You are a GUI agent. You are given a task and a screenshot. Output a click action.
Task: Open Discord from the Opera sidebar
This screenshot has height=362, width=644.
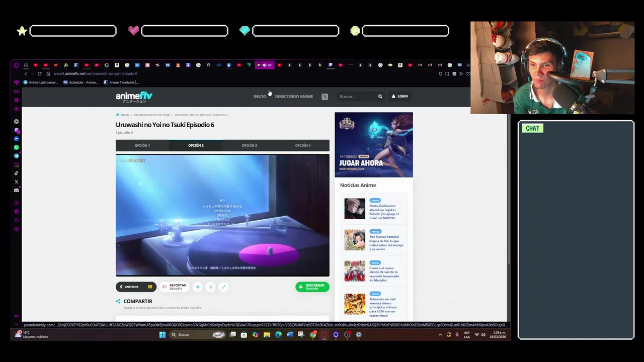click(17, 191)
